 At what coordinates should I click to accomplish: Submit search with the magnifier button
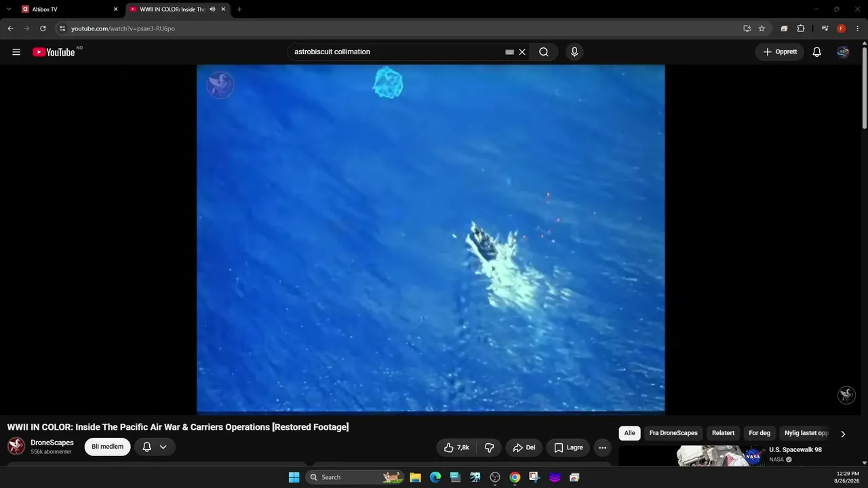(x=544, y=52)
